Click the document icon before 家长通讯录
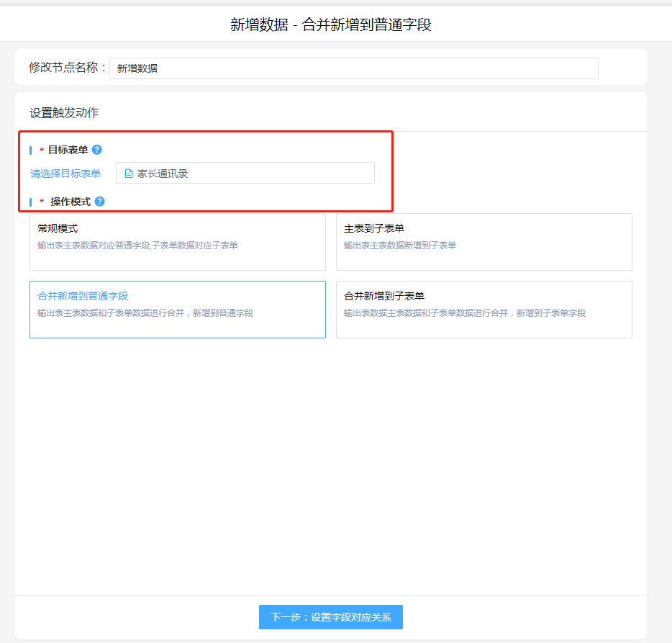Viewport: 672px width, 643px height. click(x=129, y=174)
